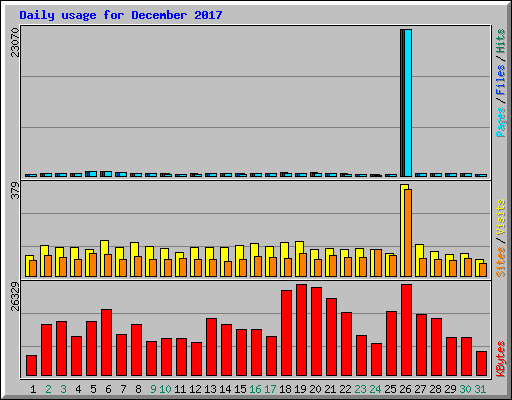This screenshot has width=512, height=400.
Task: Click day label 15 on the x-axis
Action: pos(240,389)
